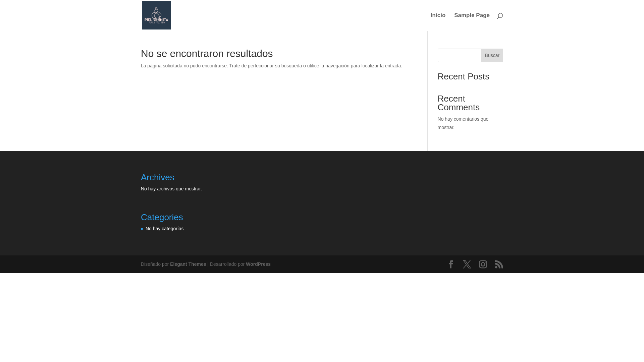Click the Recent Comments heading

[x=459, y=103]
